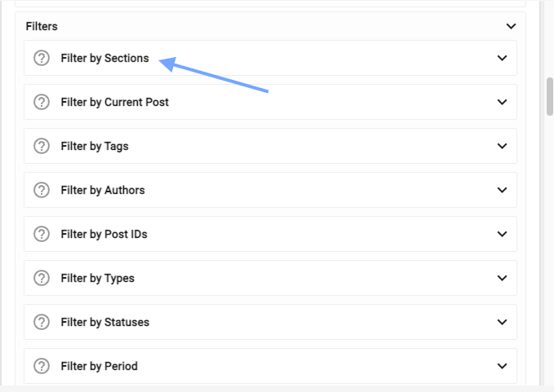
Task: Click help icon beside Filter by Statuses
Action: tap(42, 323)
